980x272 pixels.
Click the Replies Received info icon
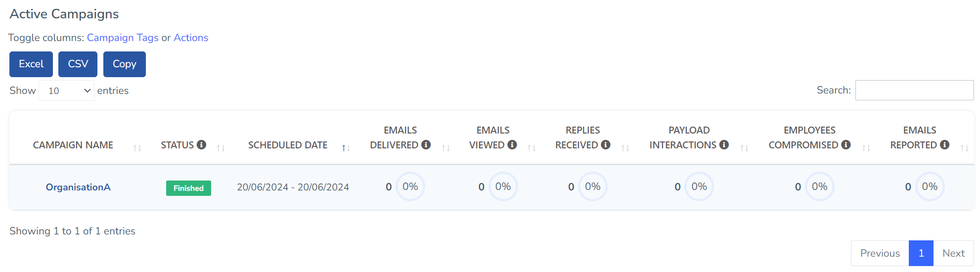[605, 144]
